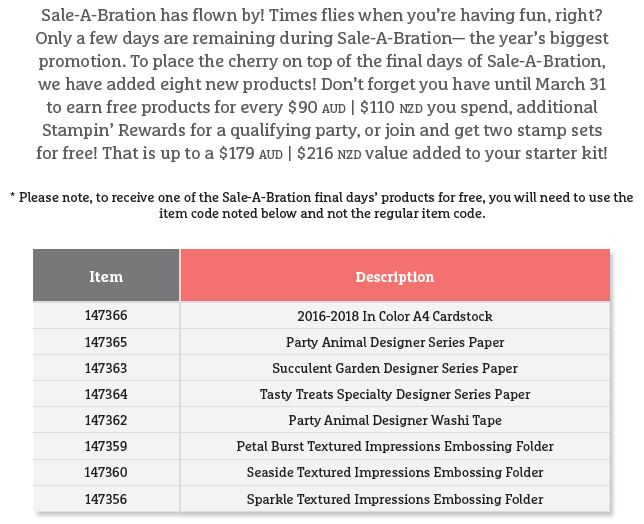Click Party Animal Designer Series Paper row
Screen dimensions: 644x524
[x=395, y=342]
